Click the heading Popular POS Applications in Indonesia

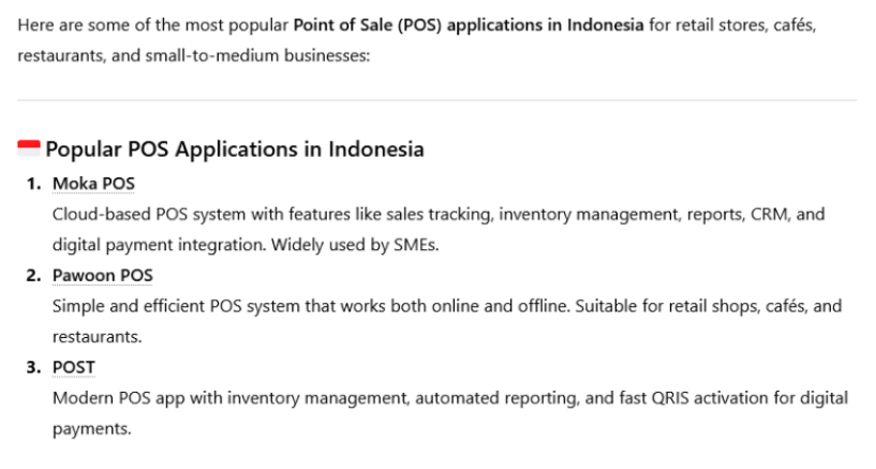(235, 149)
